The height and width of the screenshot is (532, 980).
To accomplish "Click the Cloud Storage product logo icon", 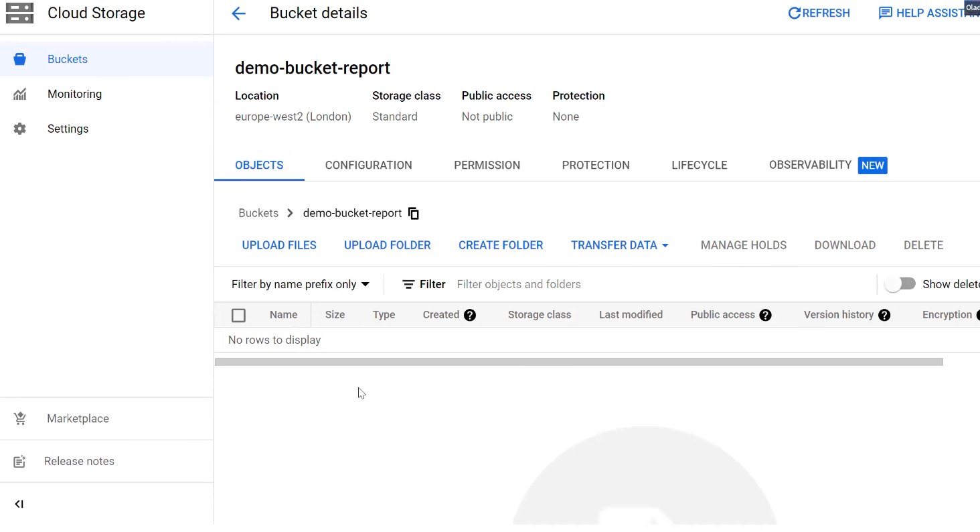I will pyautogui.click(x=19, y=13).
